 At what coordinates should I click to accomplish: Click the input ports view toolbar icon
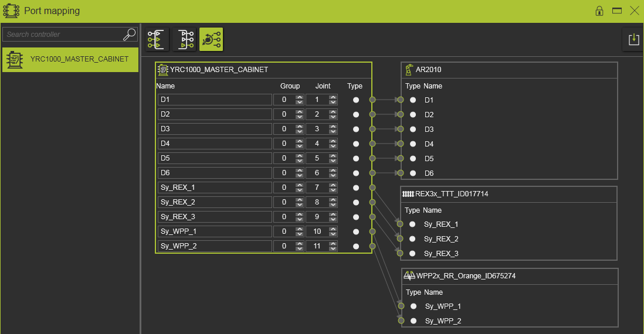pos(157,39)
